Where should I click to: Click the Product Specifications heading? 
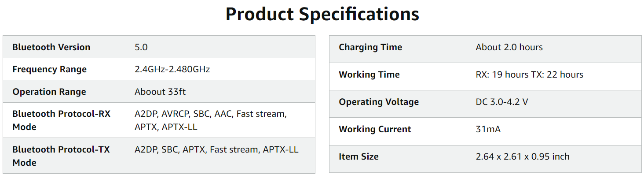pyautogui.click(x=322, y=14)
